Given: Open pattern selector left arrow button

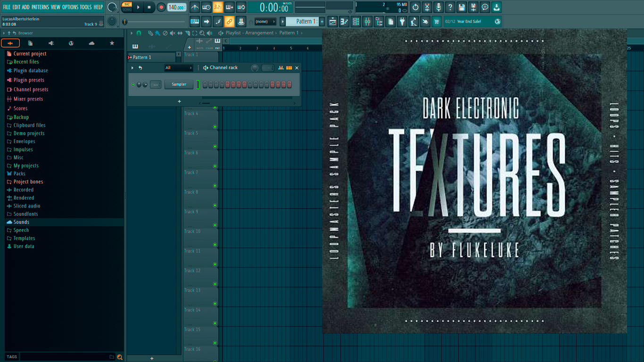Looking at the screenshot, I should (283, 22).
